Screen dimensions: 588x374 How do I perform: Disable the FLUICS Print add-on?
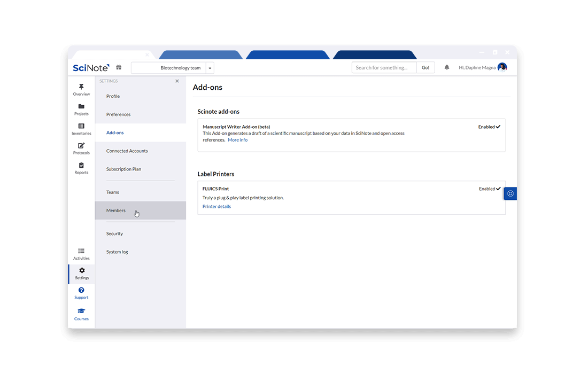pyautogui.click(x=489, y=189)
